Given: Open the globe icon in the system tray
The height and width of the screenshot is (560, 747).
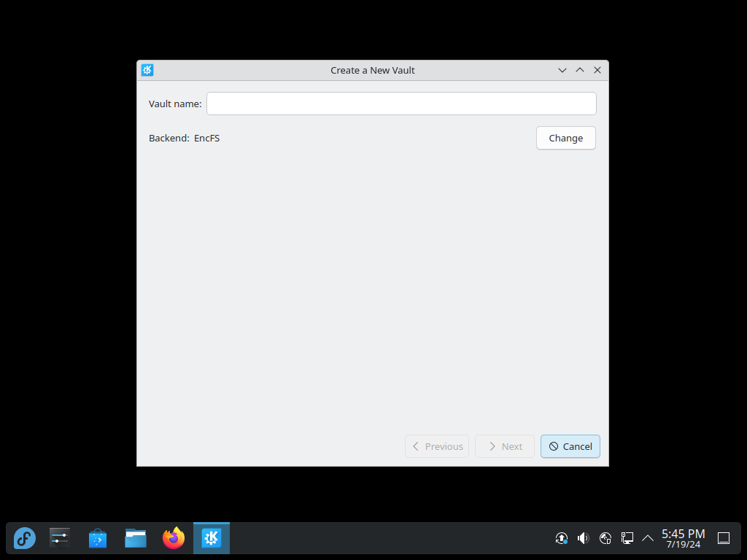Looking at the screenshot, I should click(605, 538).
